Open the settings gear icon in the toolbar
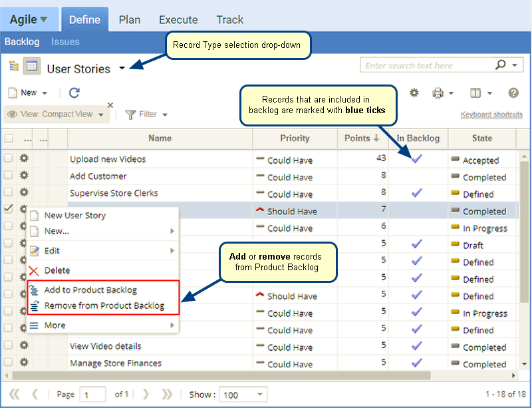The width and height of the screenshot is (532, 408). click(x=414, y=93)
